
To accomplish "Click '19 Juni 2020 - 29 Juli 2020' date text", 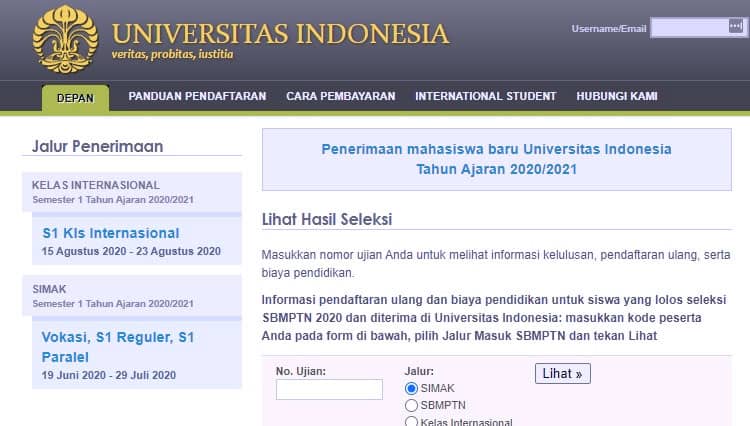I will (109, 375).
